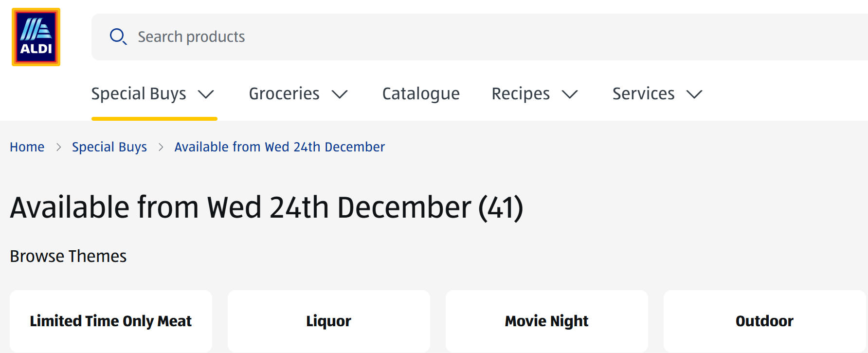
Task: Expand the Groceries chevron arrow
Action: [340, 94]
